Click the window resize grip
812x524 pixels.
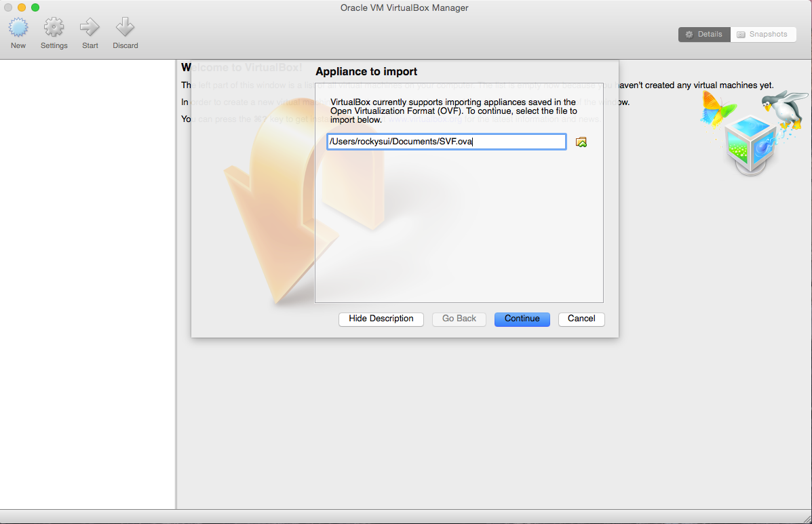[x=807, y=519]
